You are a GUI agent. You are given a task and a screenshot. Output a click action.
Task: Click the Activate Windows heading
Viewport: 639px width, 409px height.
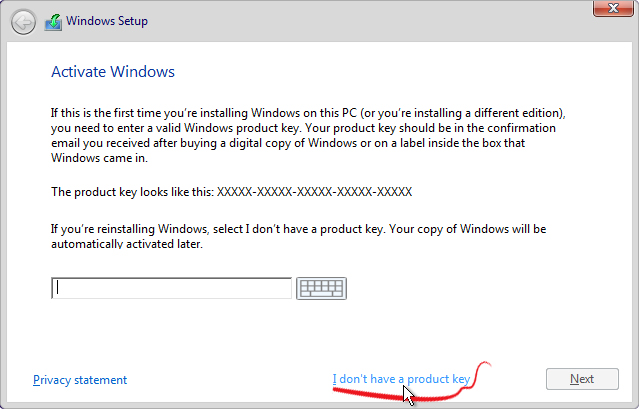(113, 72)
